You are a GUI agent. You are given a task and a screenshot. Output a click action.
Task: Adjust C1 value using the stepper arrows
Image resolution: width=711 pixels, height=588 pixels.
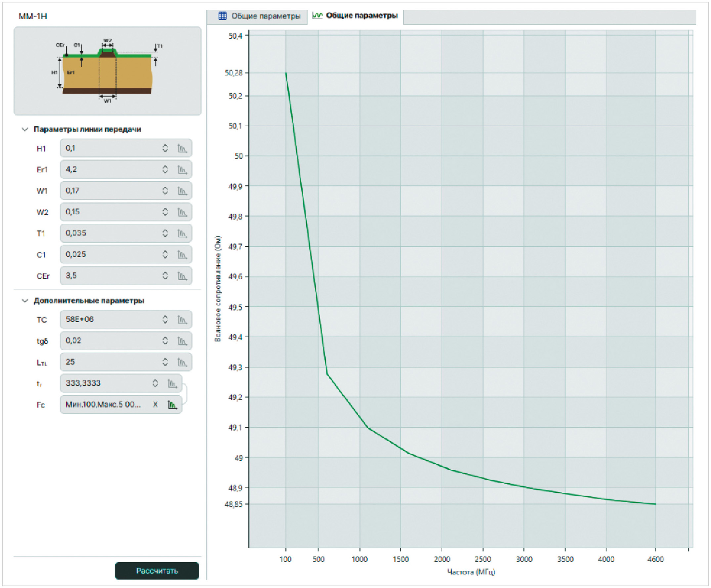165,255
